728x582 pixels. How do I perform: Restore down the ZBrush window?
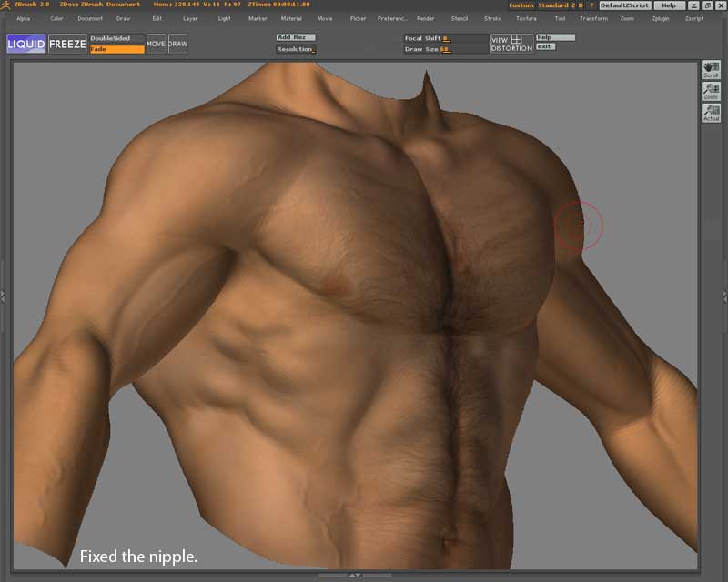(x=708, y=5)
